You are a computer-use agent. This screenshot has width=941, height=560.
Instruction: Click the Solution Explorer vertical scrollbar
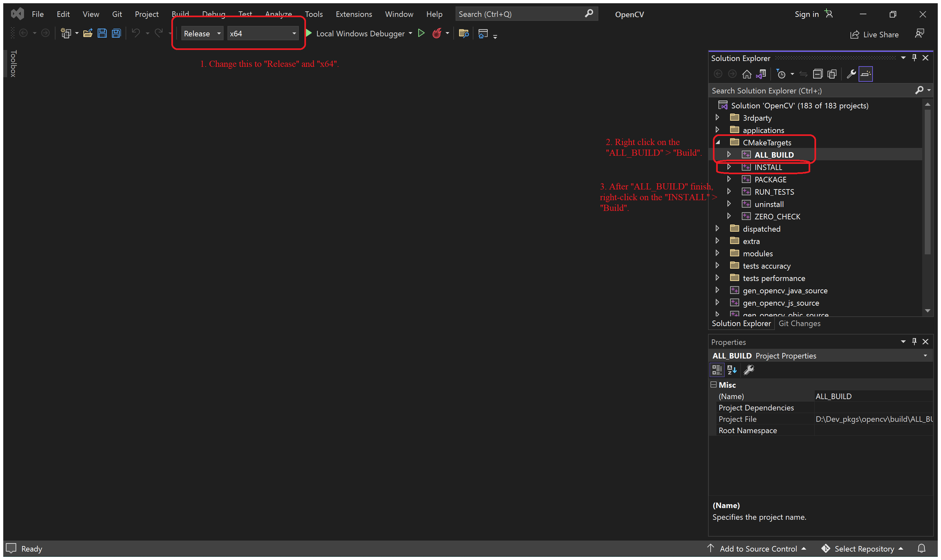[x=927, y=181]
